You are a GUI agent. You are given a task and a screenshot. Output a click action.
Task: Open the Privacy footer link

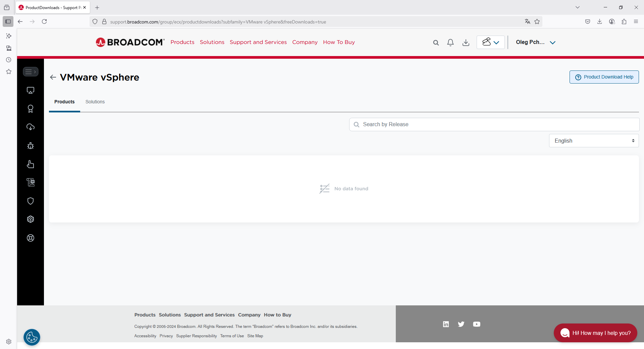(x=166, y=336)
